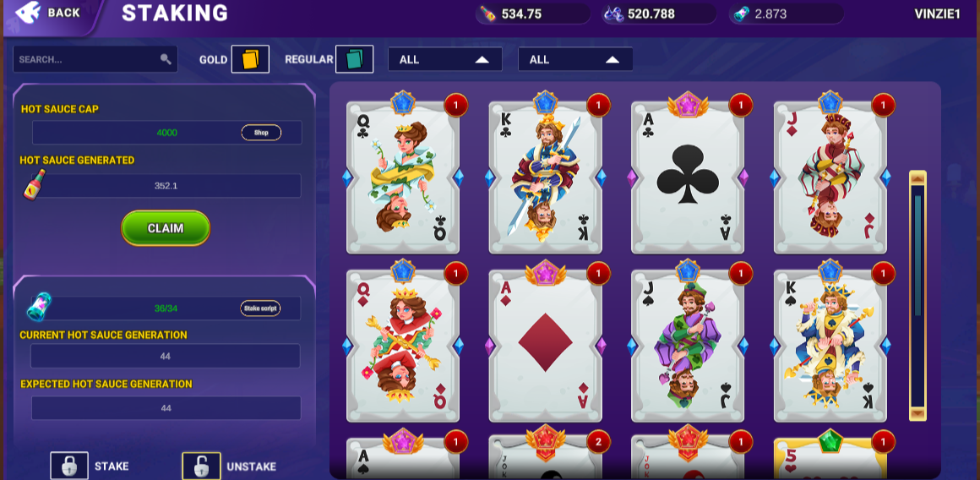Click the script capsule icon beside 36/34
The image size is (980, 480).
pyautogui.click(x=39, y=308)
